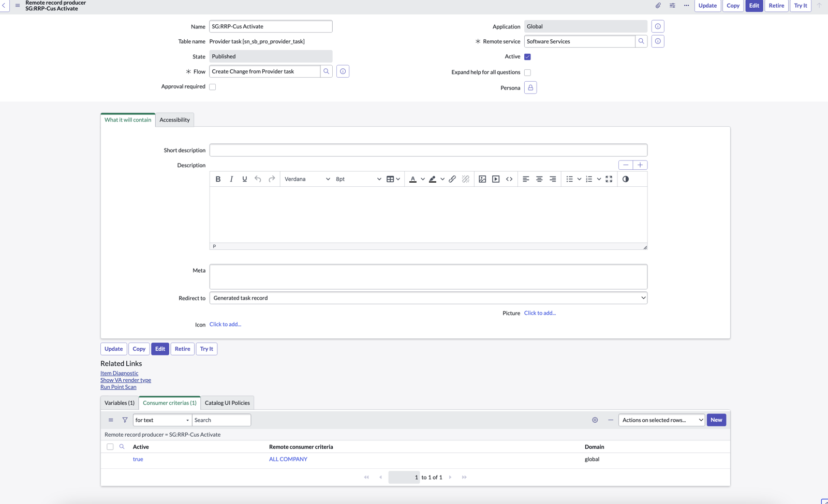Select What it will contain tab

[128, 120]
